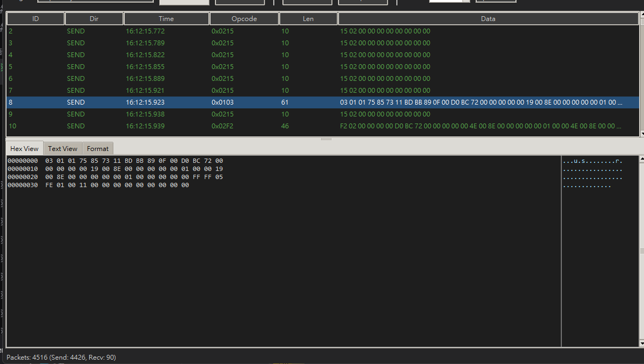The height and width of the screenshot is (364, 644).
Task: Sort packets by the ID column
Action: pyautogui.click(x=36, y=19)
